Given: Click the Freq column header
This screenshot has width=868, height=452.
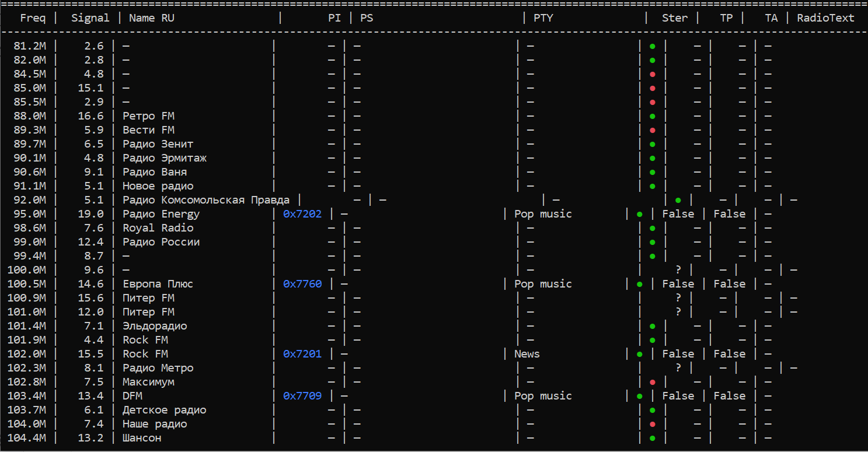Looking at the screenshot, I should pyautogui.click(x=33, y=18).
